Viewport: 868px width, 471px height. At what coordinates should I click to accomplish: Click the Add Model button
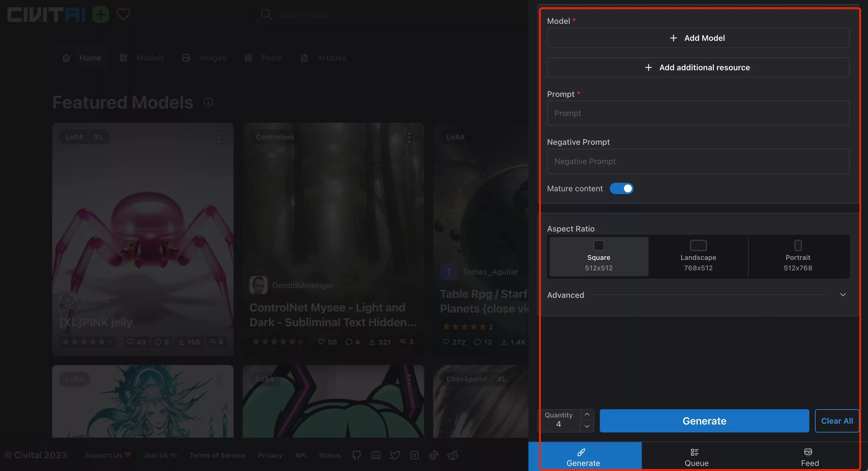(x=698, y=38)
